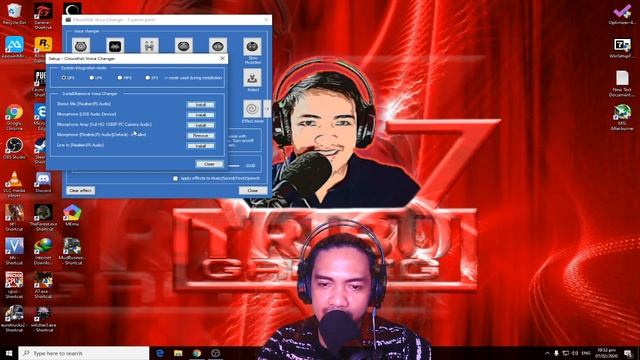The height and width of the screenshot is (360, 640).
Task: Open MSI Afterburner desktop icon
Action: pos(622,118)
